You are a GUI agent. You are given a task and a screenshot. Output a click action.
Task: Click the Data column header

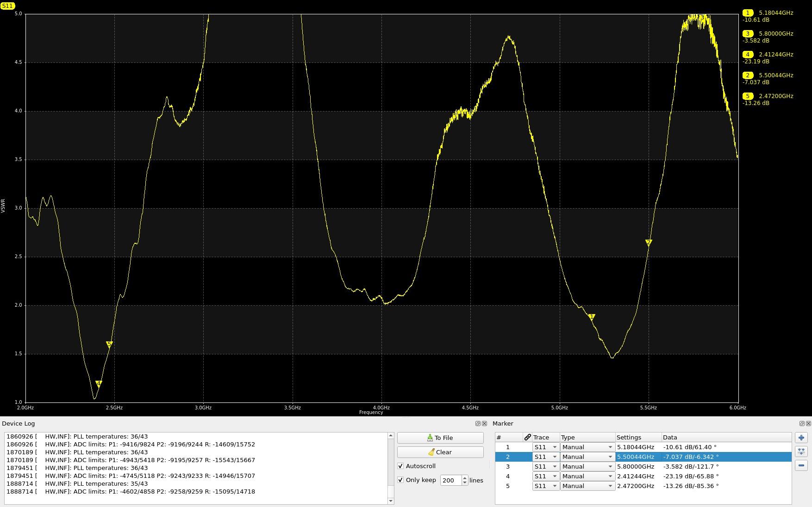coord(726,437)
